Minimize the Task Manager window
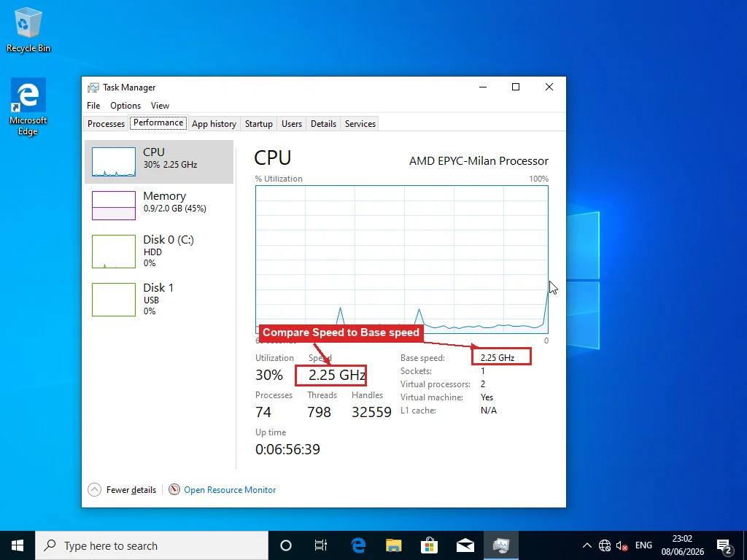Image resolution: width=747 pixels, height=560 pixels. click(x=483, y=87)
